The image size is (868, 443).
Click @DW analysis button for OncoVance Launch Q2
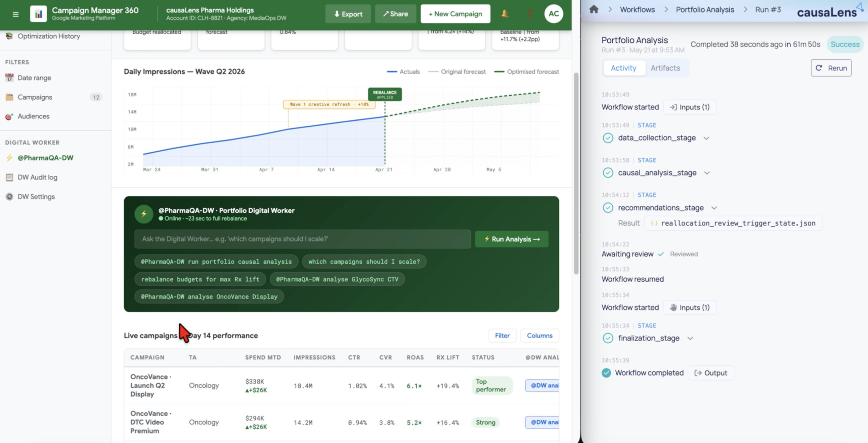(542, 386)
